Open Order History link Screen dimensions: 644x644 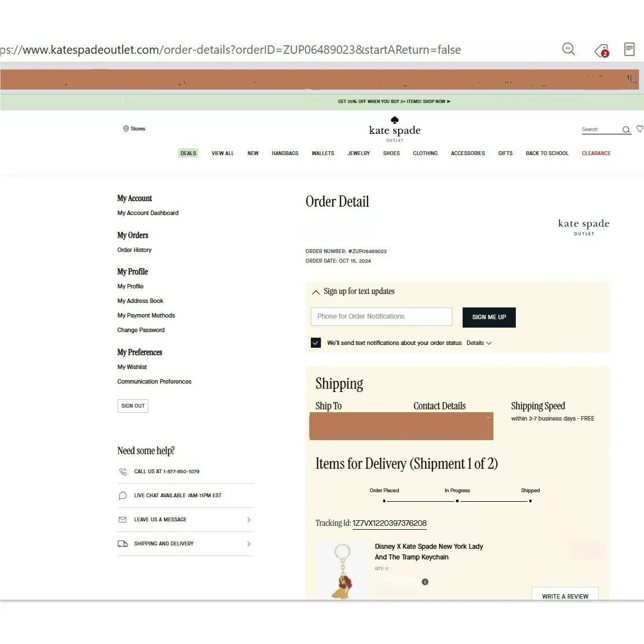134,250
